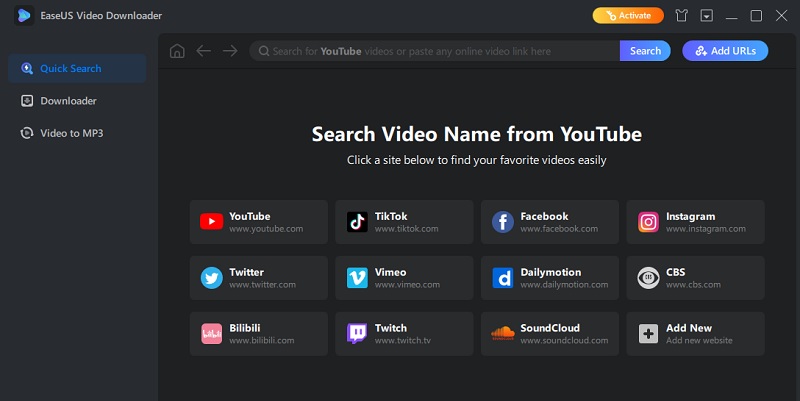Viewport: 800px width, 401px height.
Task: Click the Add new website text
Action: (699, 340)
